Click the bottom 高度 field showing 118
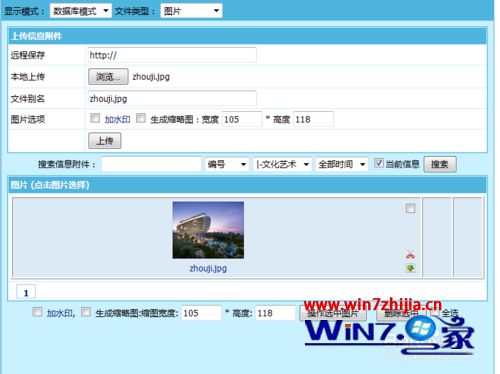 click(x=276, y=313)
